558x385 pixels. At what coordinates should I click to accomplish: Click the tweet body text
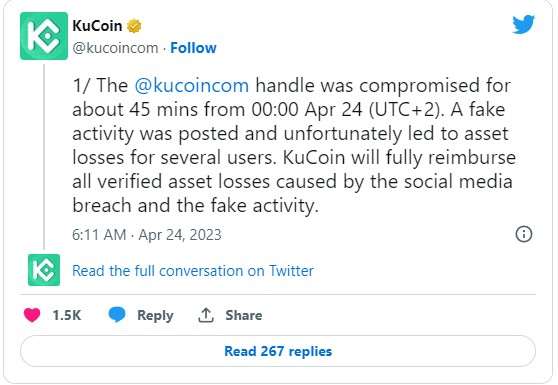click(x=294, y=146)
